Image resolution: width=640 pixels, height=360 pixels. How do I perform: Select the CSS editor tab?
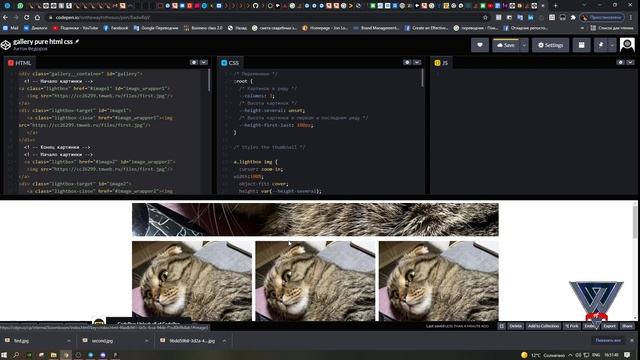(230, 63)
